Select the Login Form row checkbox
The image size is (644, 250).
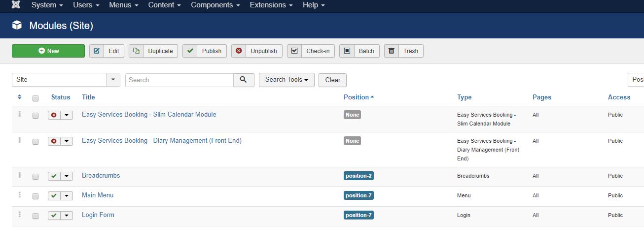pos(36,216)
